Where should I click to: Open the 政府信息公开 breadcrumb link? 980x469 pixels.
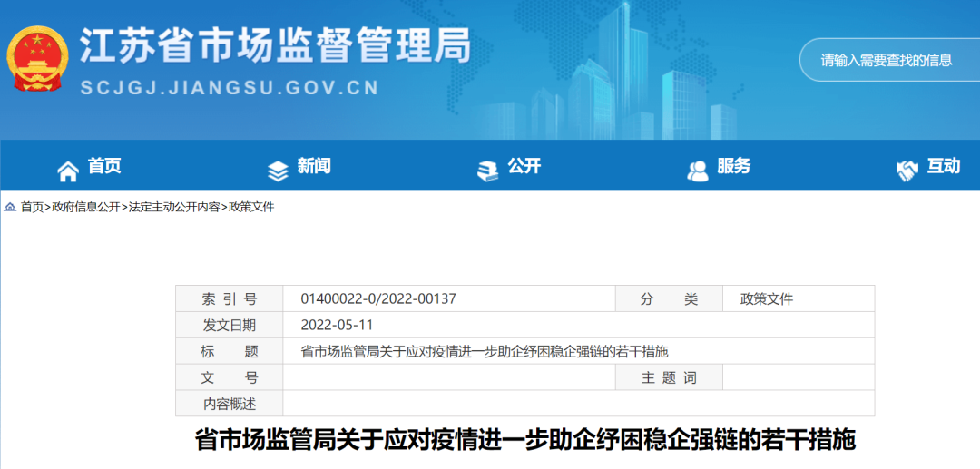[85, 207]
